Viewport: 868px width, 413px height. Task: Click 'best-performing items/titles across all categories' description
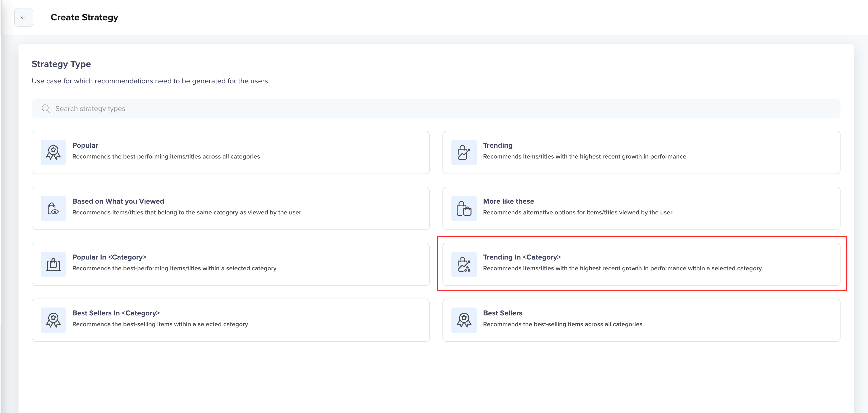(x=166, y=156)
